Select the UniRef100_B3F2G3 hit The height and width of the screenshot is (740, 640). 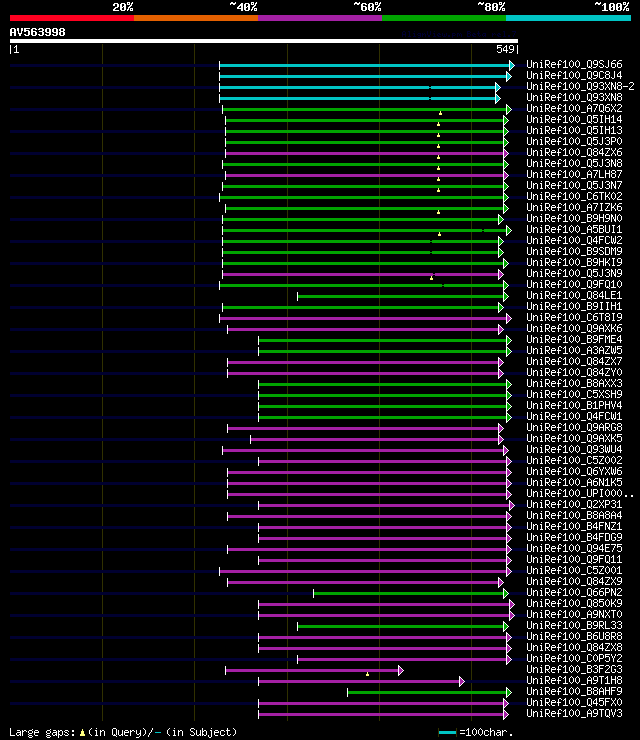[x=574, y=670]
